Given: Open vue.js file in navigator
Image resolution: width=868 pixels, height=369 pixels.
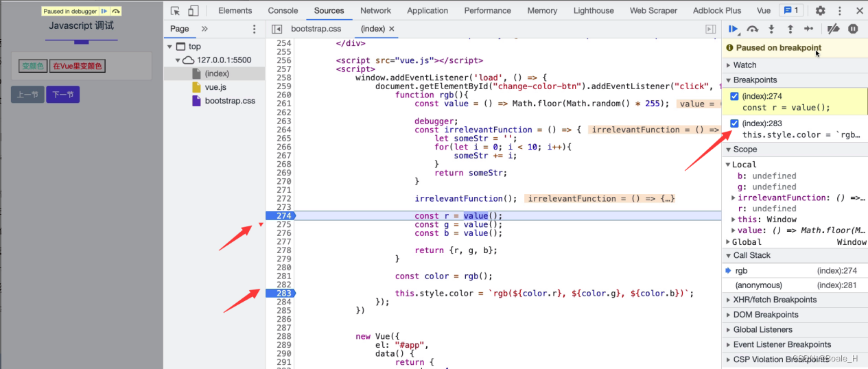Looking at the screenshot, I should 217,87.
